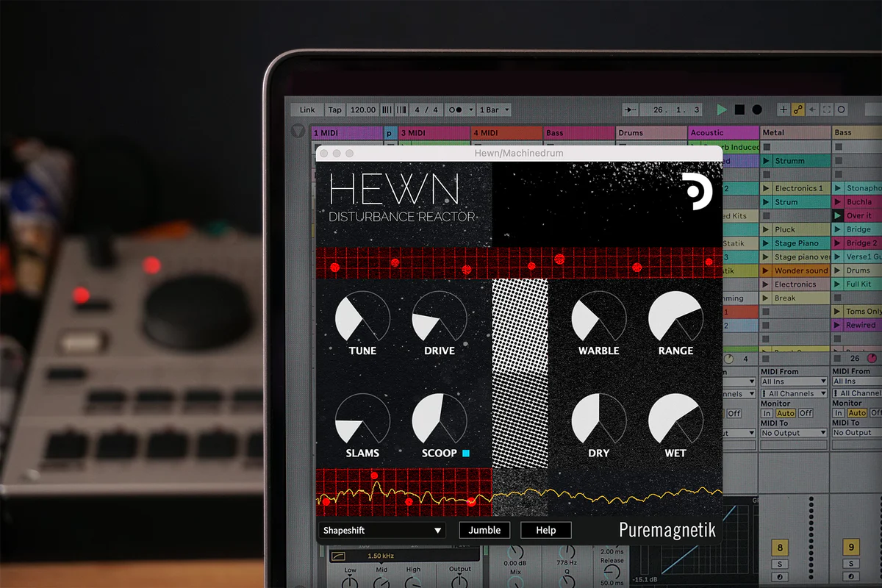Click the Re-enable Automation arrow icon

812,110
